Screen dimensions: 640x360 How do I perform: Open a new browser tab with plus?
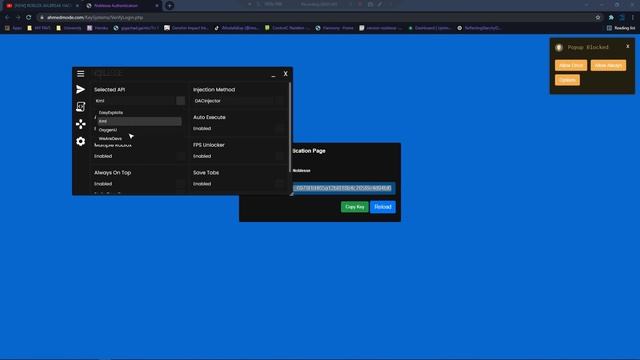[169, 6]
